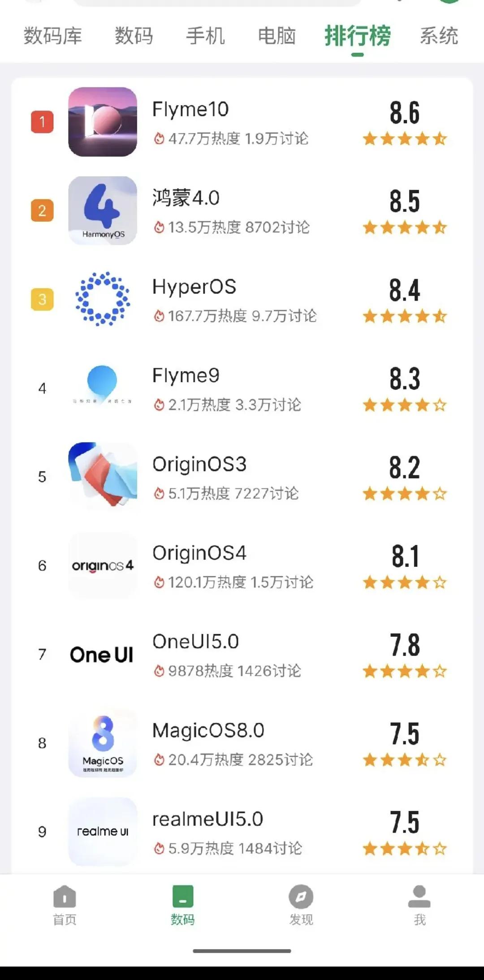Image resolution: width=484 pixels, height=980 pixels.
Task: Switch to the 电脑 tab
Action: coord(277,36)
